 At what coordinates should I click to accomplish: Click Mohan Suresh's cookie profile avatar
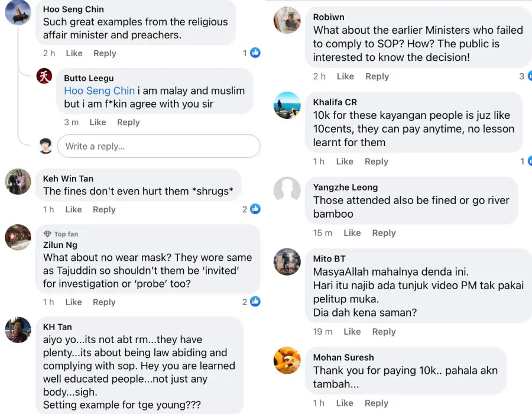click(x=287, y=360)
